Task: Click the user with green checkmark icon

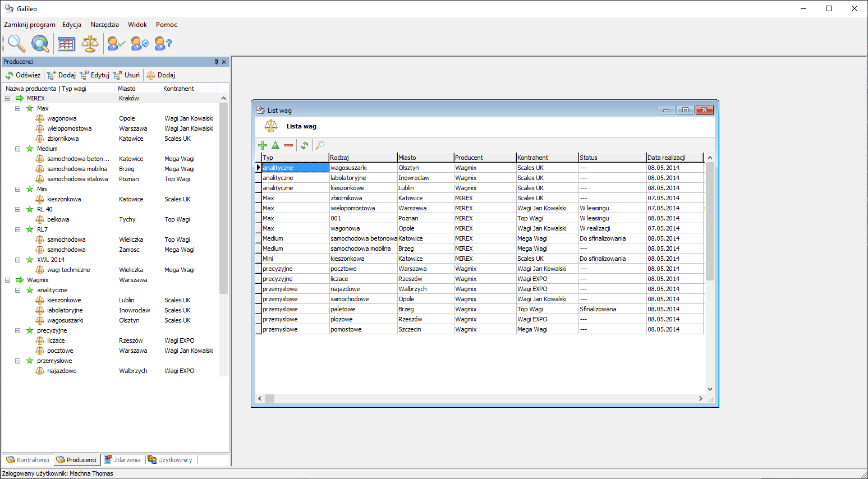Action: 116,43
